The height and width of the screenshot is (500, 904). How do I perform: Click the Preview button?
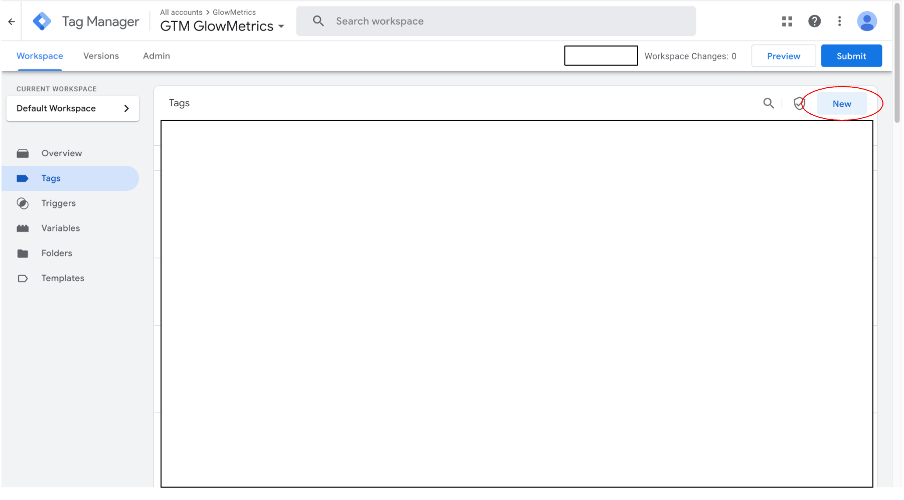click(x=783, y=56)
